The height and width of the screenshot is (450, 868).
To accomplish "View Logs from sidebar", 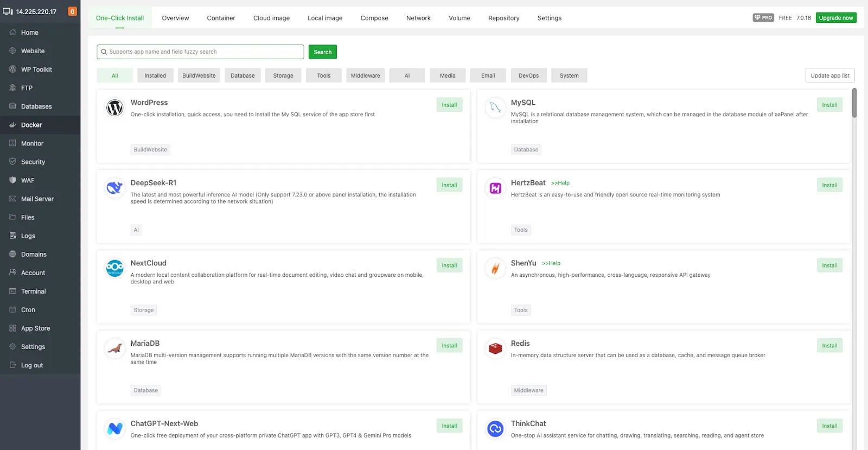I will tap(40, 236).
